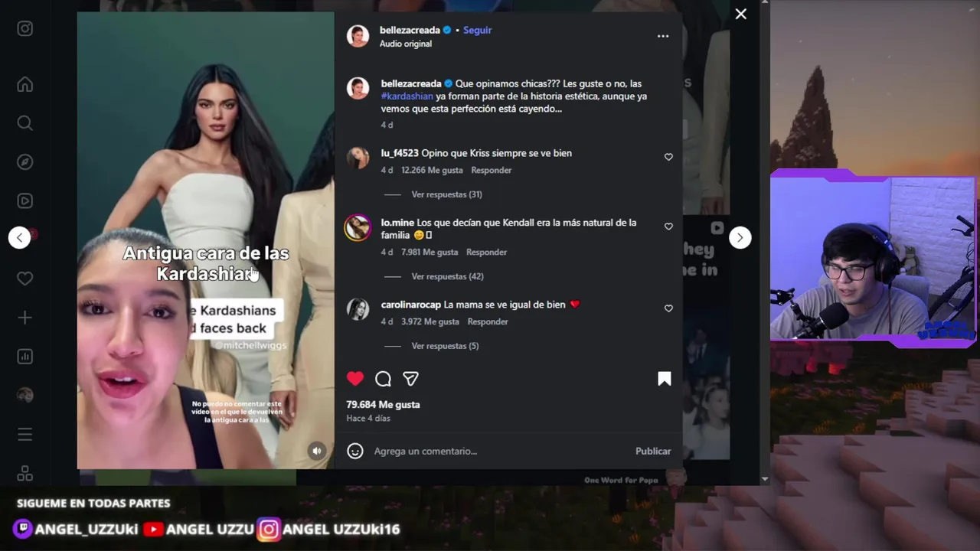Open the comment bubble icon under post
The height and width of the screenshot is (551, 980).
click(x=383, y=379)
